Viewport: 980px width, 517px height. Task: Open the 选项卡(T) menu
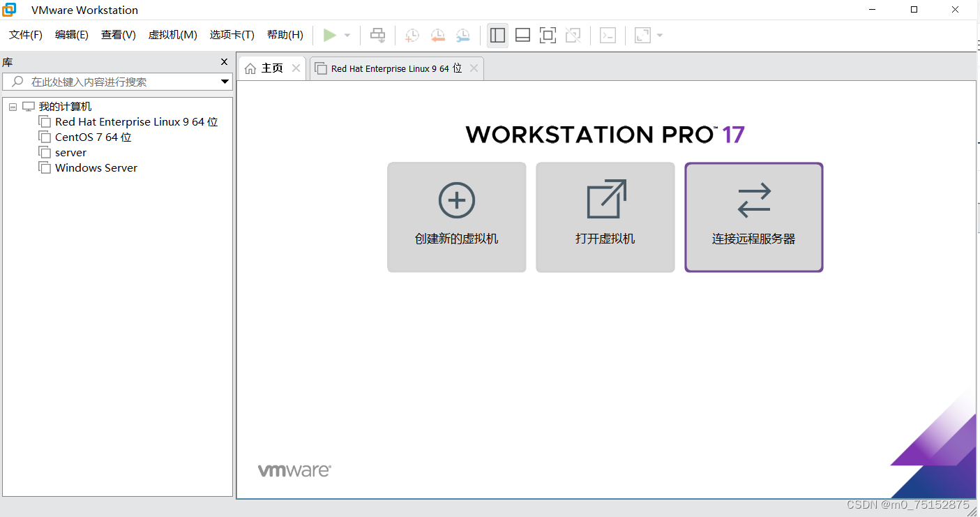pyautogui.click(x=232, y=35)
